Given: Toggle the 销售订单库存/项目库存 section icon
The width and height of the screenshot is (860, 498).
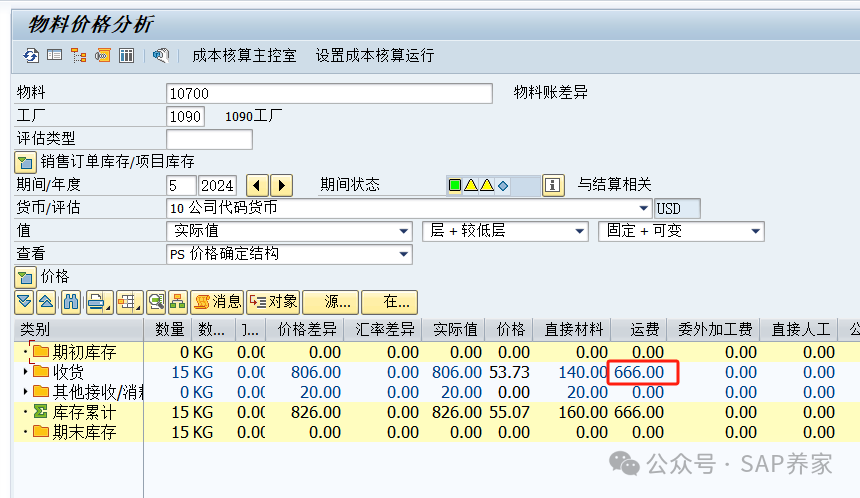Looking at the screenshot, I should tap(25, 162).
